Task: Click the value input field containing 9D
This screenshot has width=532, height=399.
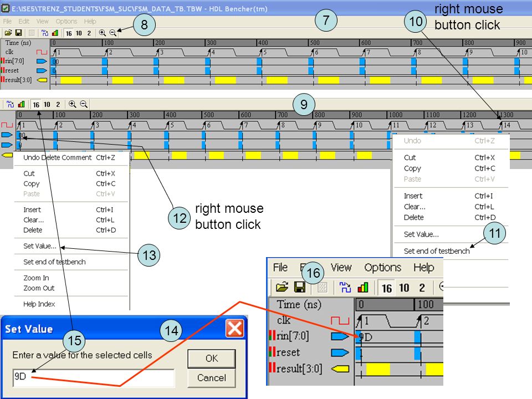Action: click(94, 377)
